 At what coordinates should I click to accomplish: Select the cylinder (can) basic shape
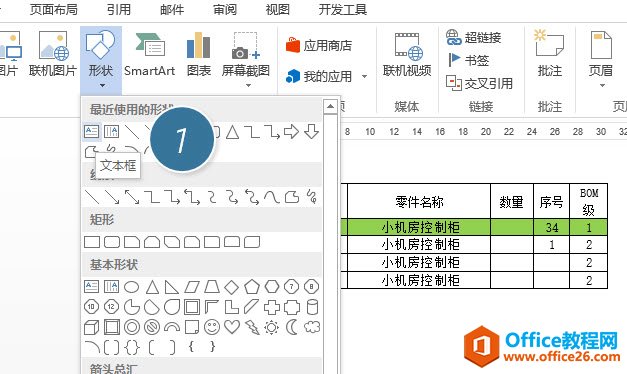312,307
